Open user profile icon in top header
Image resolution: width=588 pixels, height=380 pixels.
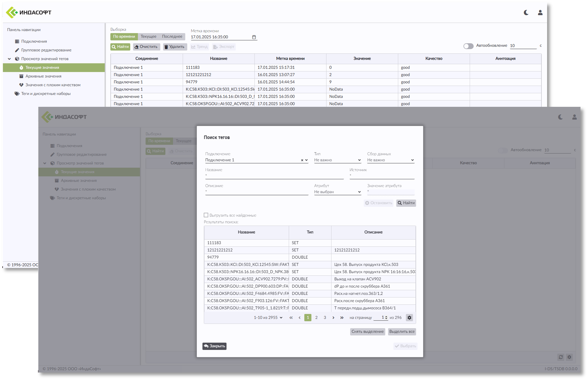coord(540,12)
